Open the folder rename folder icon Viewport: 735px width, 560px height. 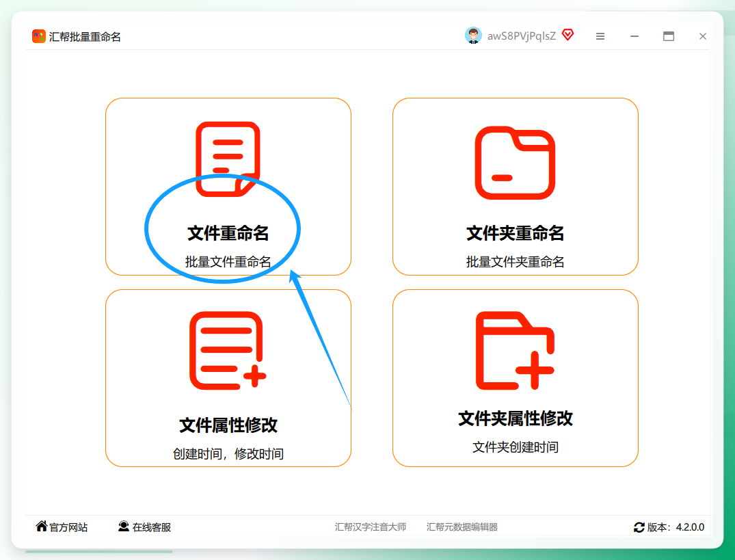[515, 163]
